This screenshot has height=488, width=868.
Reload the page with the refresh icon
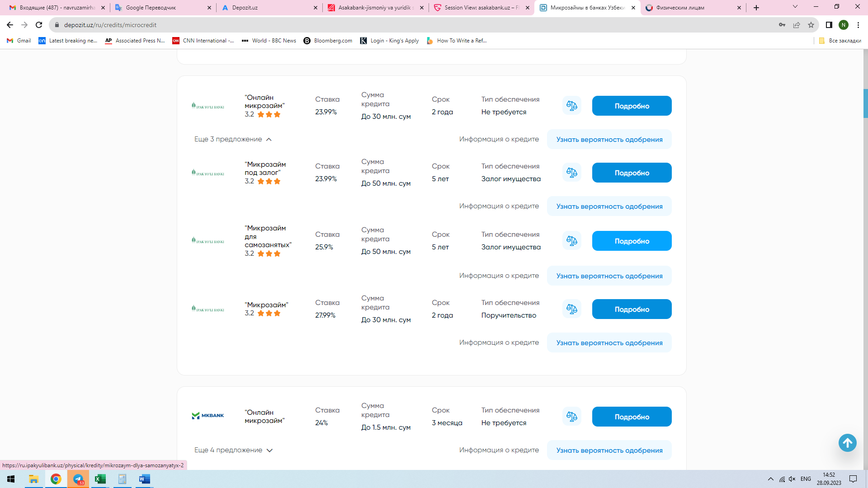click(39, 25)
